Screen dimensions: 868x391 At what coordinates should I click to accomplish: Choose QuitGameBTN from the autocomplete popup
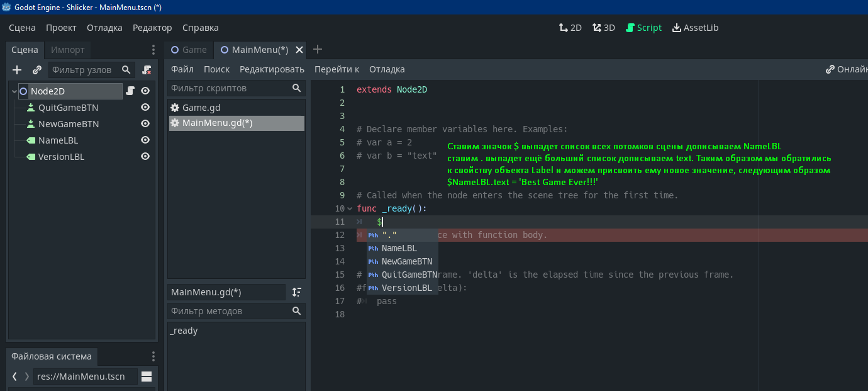[x=403, y=275]
